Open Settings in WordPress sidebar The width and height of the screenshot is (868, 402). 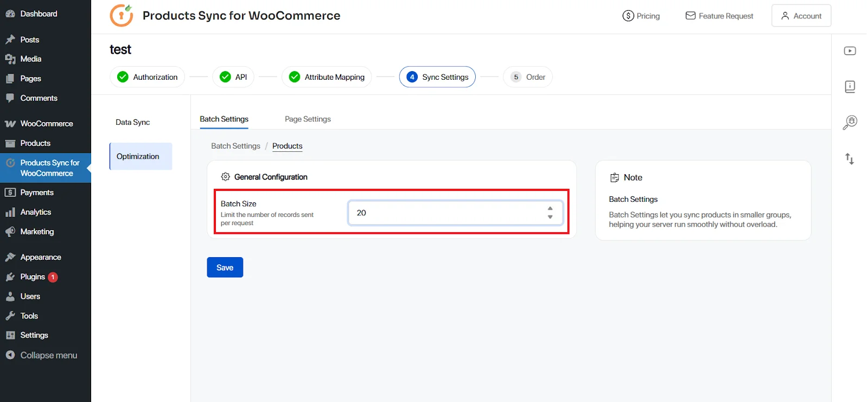pyautogui.click(x=34, y=335)
